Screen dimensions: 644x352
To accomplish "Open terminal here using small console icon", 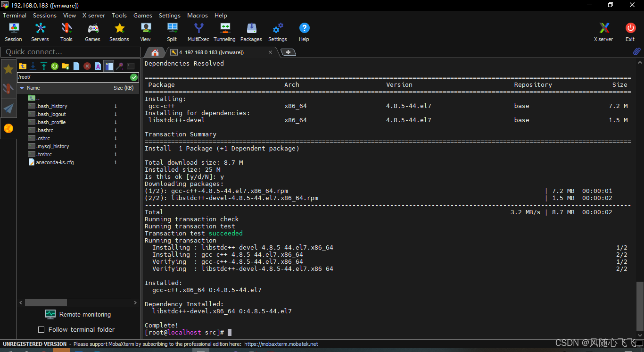I will click(131, 66).
